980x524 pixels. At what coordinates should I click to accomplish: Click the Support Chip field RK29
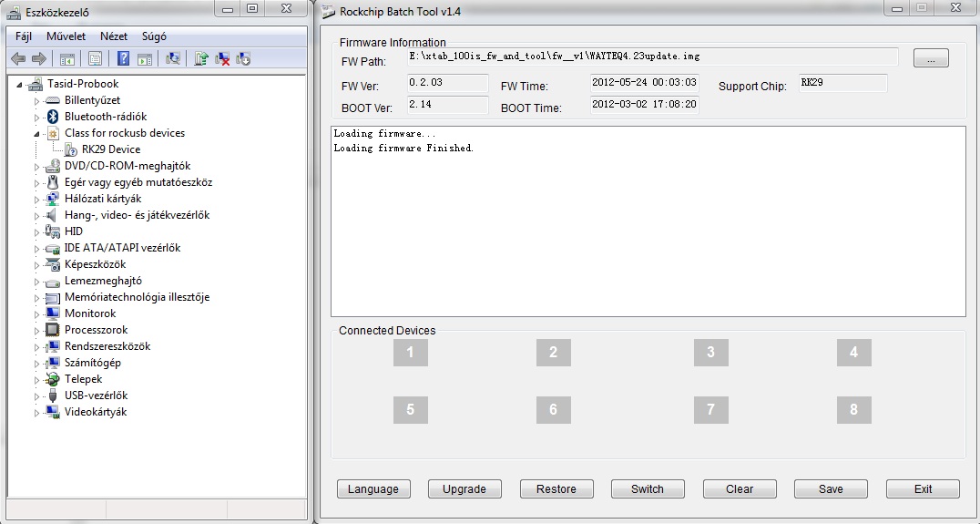[x=843, y=83]
